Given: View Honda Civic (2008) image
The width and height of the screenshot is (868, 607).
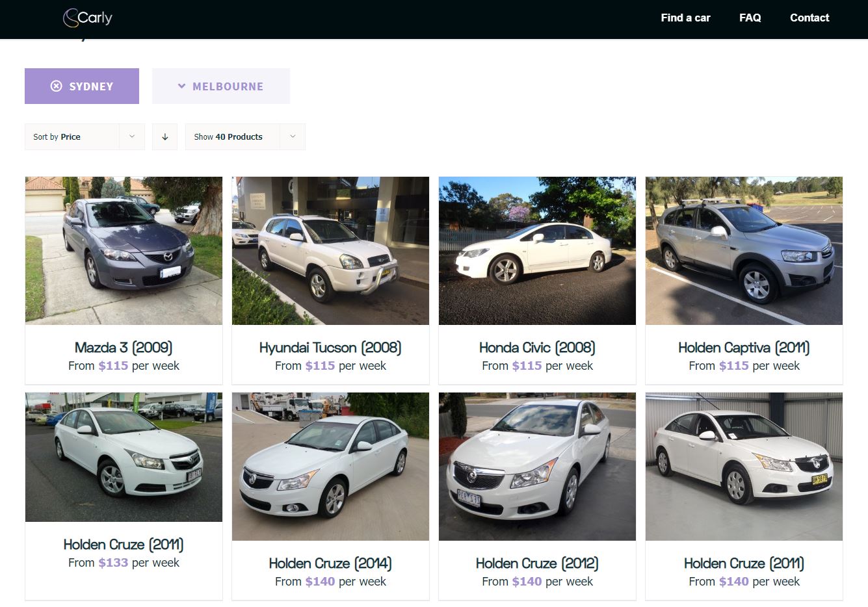Looking at the screenshot, I should (537, 250).
